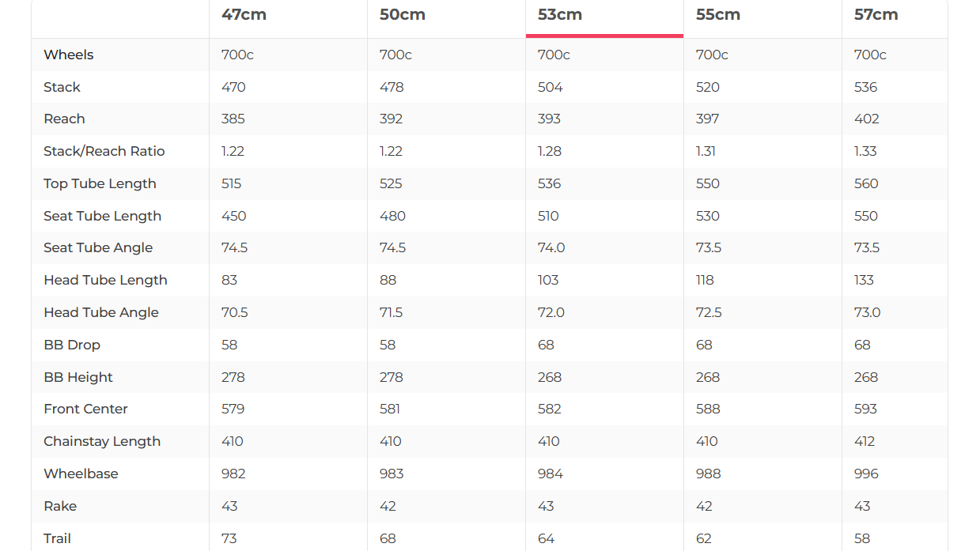Click the 57cm Wheelbase value 996
This screenshot has height=551, width=980.
866,474
